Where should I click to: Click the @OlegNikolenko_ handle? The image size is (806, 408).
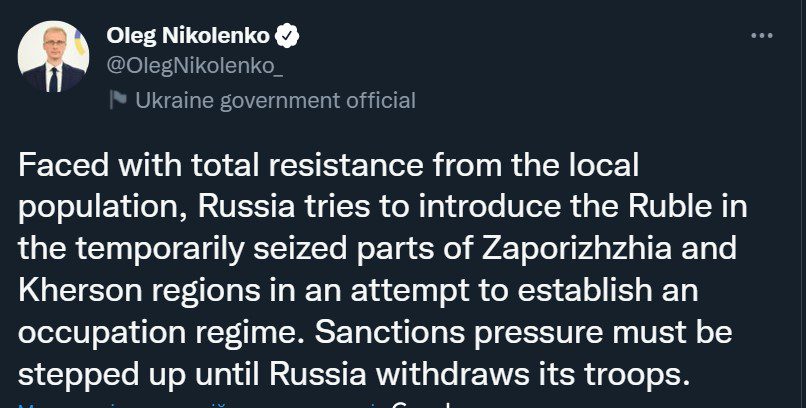[194, 67]
